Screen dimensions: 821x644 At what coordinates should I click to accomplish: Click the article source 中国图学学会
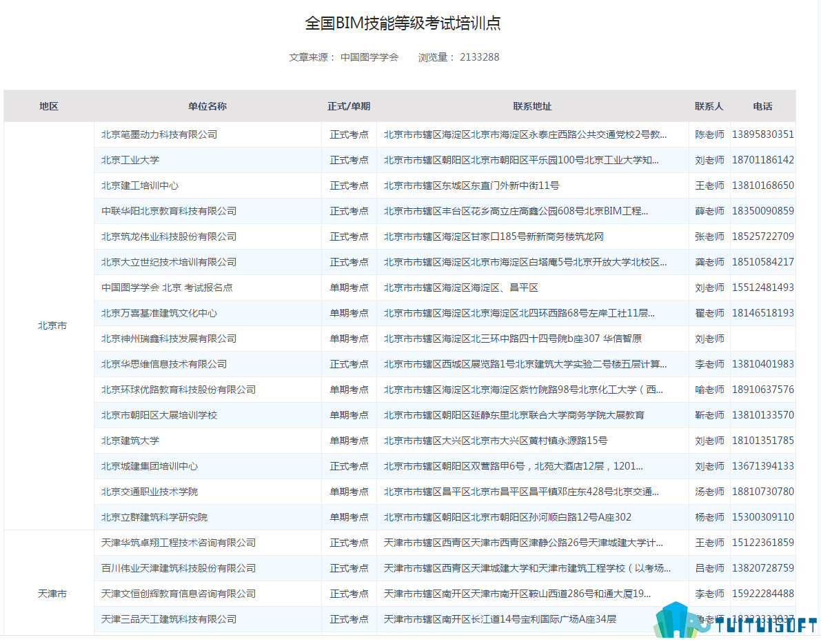[369, 57]
